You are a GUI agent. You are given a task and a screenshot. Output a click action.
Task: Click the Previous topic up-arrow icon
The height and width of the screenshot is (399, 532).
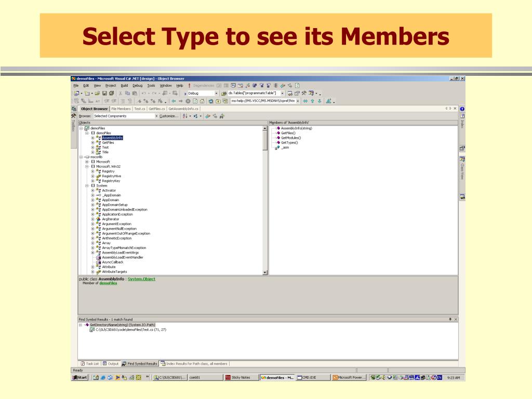pos(312,101)
